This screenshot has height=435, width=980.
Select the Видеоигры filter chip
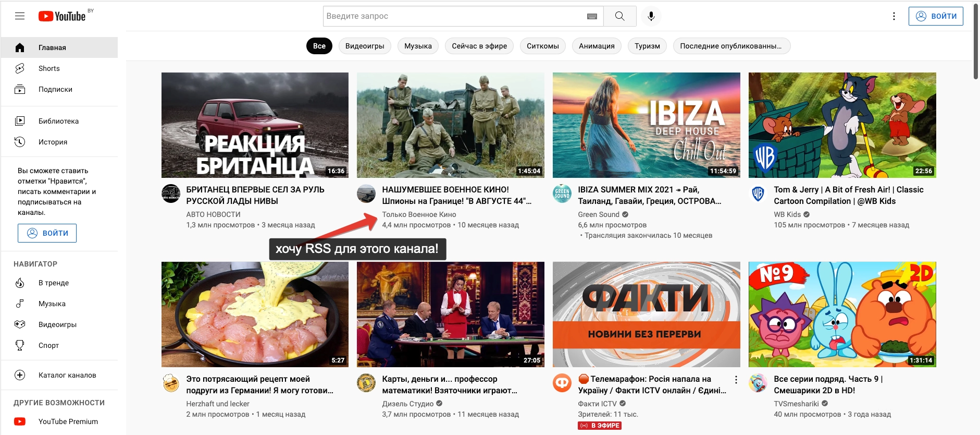[x=365, y=46]
